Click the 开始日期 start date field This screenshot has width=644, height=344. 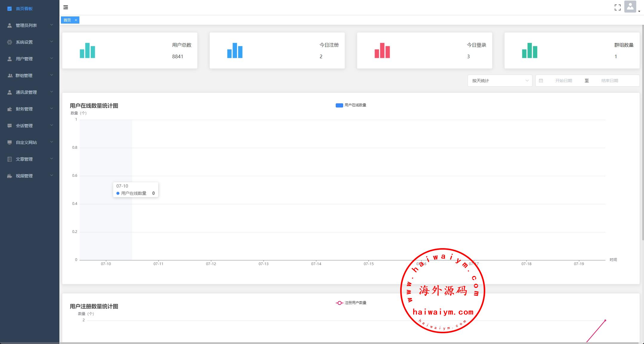(x=563, y=81)
